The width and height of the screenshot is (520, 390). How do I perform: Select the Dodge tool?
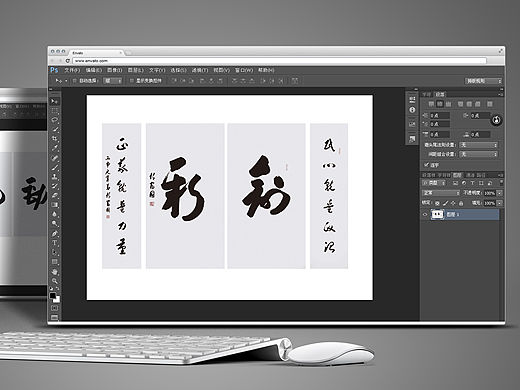54,224
